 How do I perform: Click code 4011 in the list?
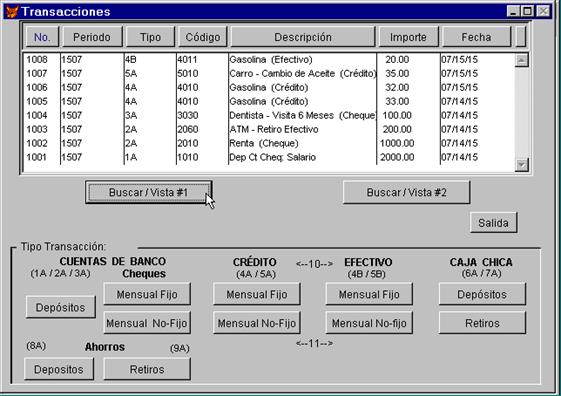[187, 59]
